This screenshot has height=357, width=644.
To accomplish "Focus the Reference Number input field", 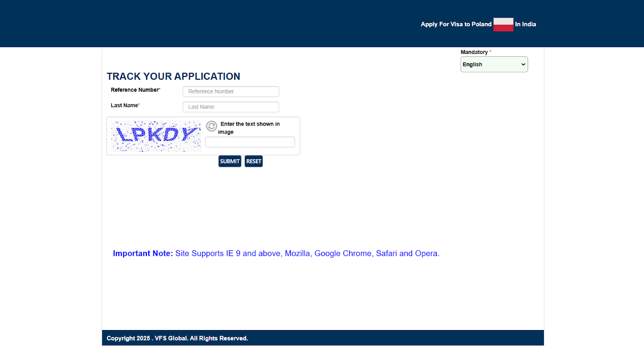I will [x=231, y=91].
